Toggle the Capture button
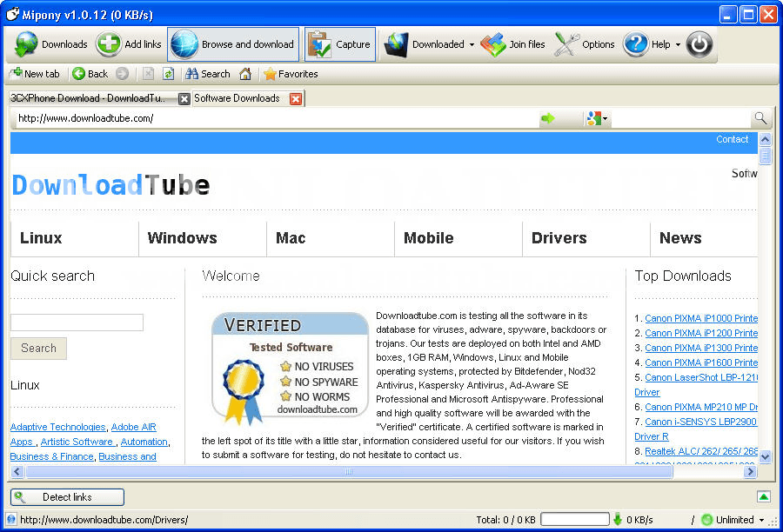The image size is (783, 532). point(339,44)
